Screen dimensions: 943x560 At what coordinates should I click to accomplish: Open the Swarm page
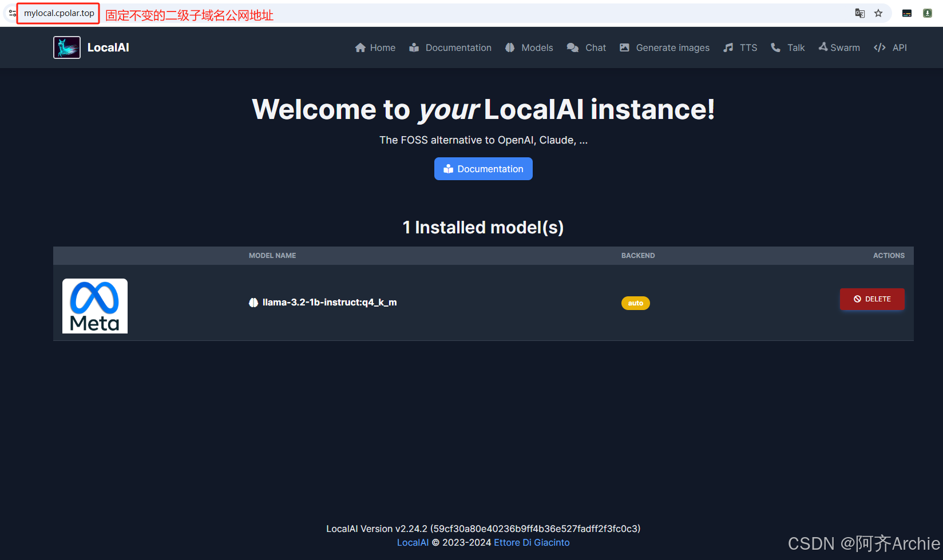[839, 47]
